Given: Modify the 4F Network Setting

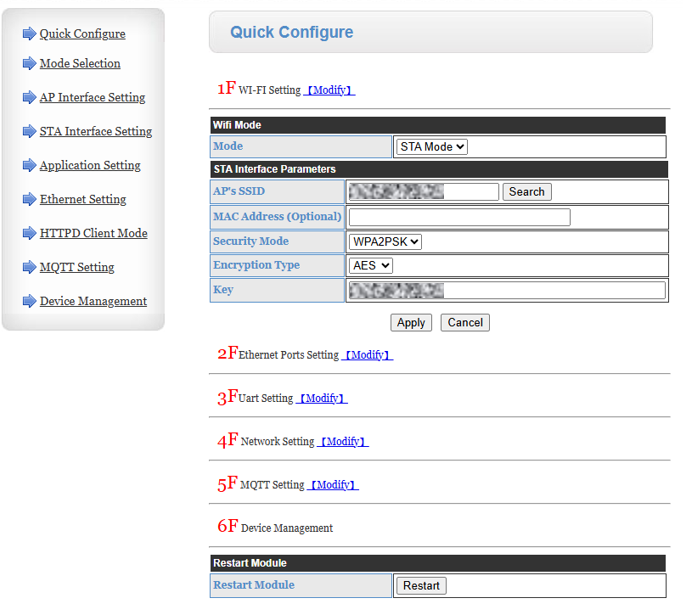Looking at the screenshot, I should [343, 442].
